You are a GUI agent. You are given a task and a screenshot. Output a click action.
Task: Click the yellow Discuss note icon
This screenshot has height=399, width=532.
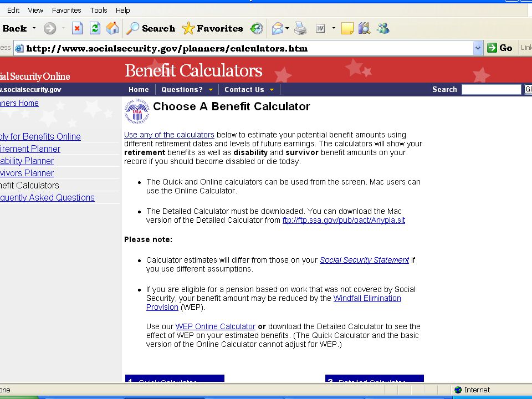pos(347,28)
